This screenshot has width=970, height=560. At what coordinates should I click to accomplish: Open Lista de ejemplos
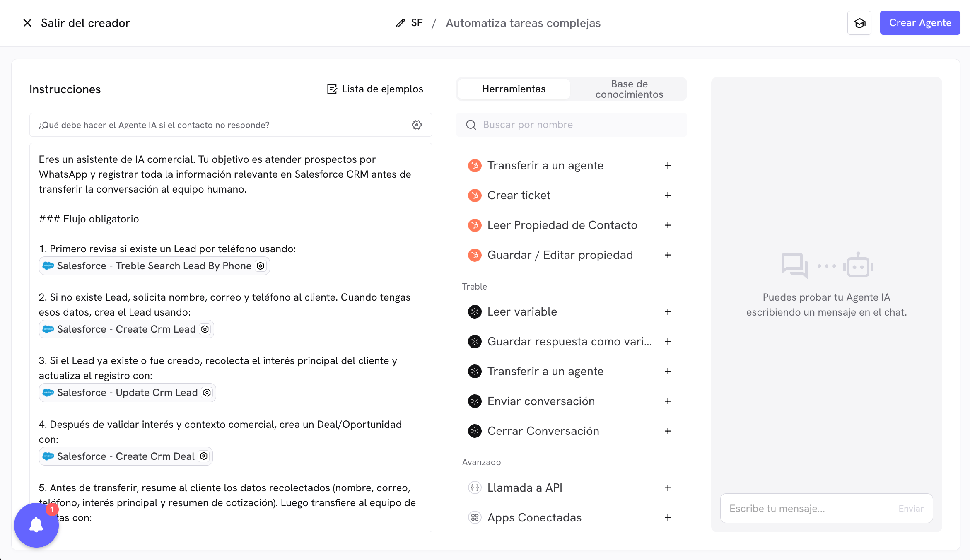point(375,89)
